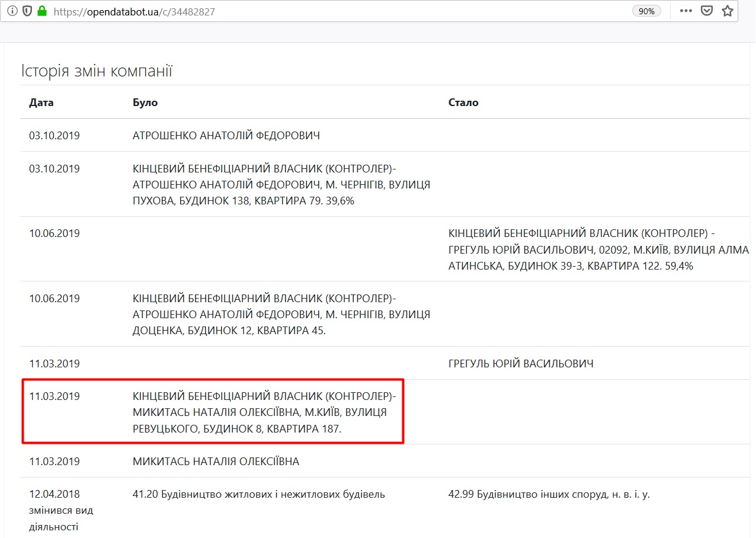Click the 12.04.2018 activity change date

click(x=55, y=494)
